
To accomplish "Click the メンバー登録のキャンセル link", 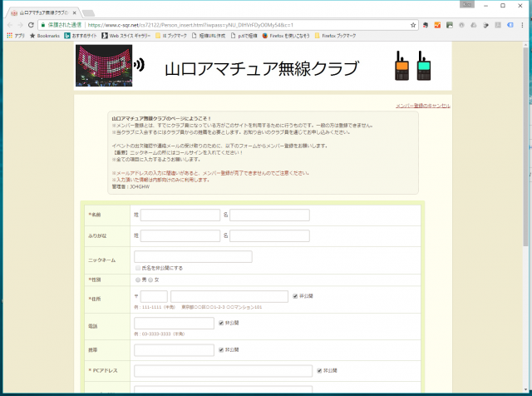I will [x=422, y=106].
